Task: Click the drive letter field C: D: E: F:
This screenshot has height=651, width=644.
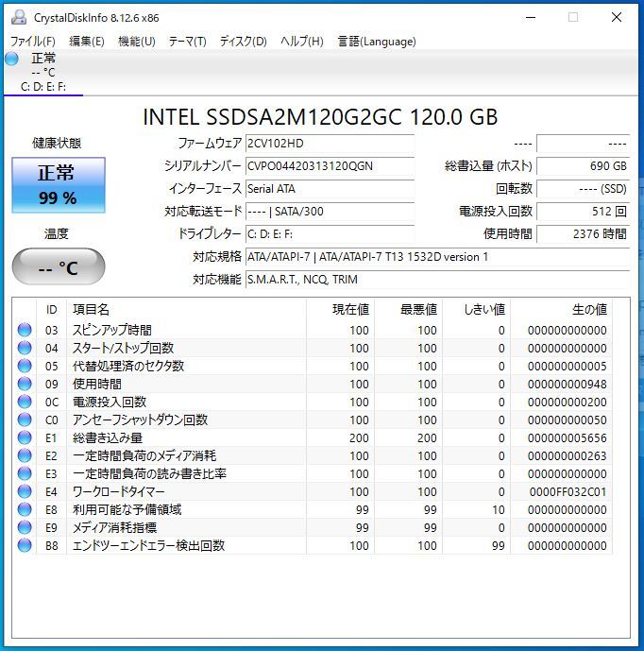Action: tap(330, 234)
